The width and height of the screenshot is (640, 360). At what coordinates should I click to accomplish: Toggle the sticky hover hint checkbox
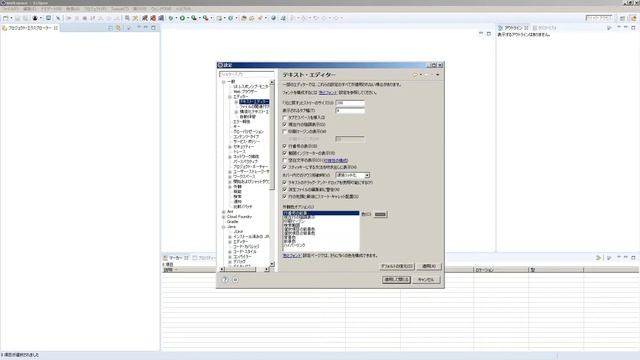(x=285, y=167)
